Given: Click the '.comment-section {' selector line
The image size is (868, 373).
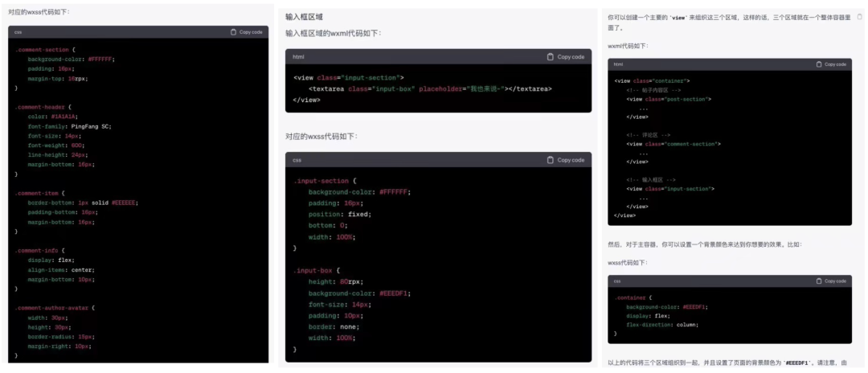Looking at the screenshot, I should click(45, 50).
